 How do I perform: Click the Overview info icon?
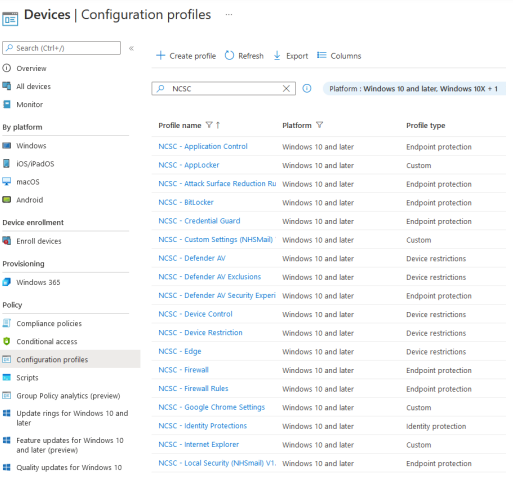pyautogui.click(x=6, y=68)
